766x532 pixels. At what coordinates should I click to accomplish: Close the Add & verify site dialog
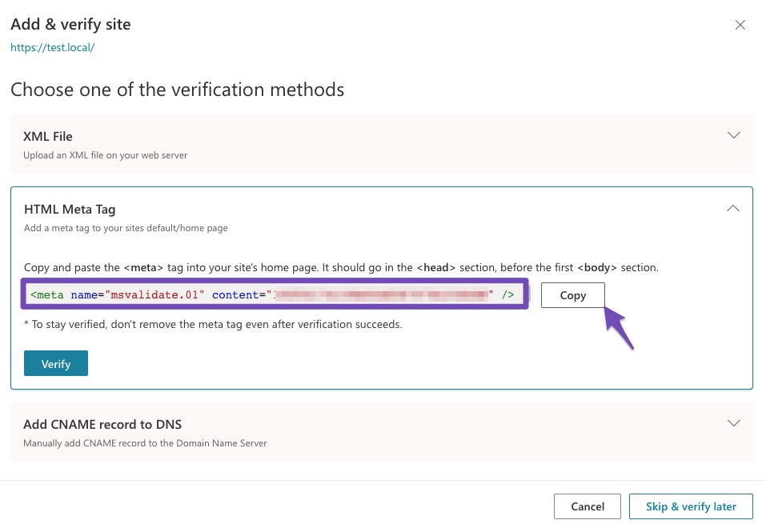tap(740, 25)
